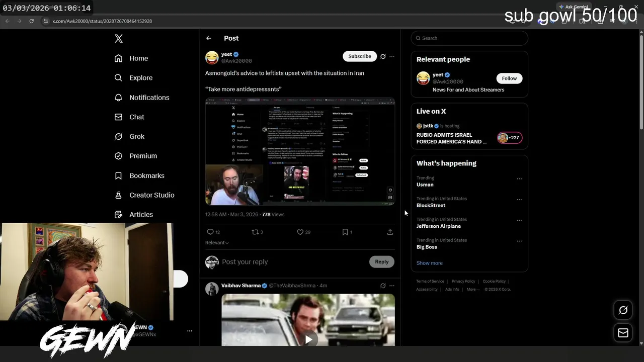The image size is (644, 362).
Task: Click the Grok icon on yeet's post
Action: coord(383,56)
